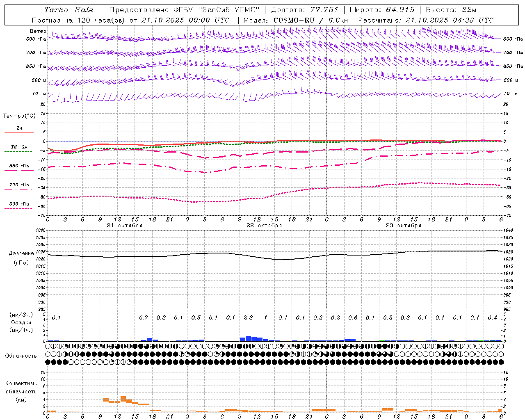Select the "Тем-ра(°C)" temperature label

[19, 116]
